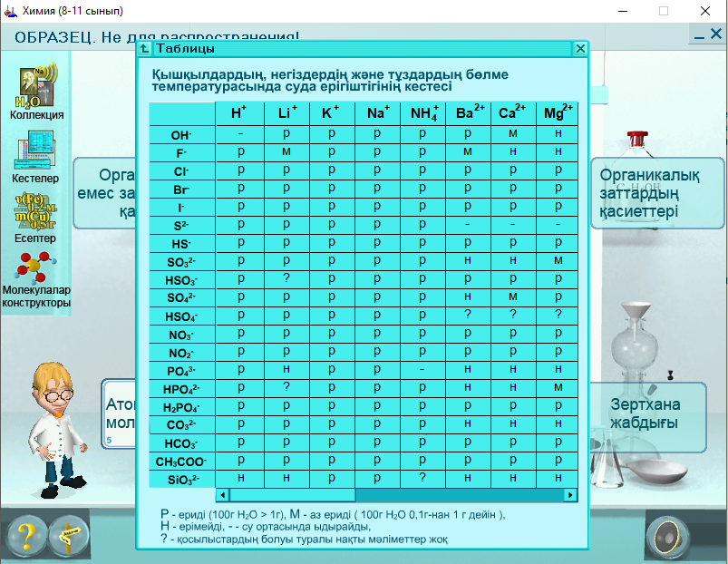Click the SO₃²⁻ row header
Screen dimensions: 728x564
pos(182,262)
